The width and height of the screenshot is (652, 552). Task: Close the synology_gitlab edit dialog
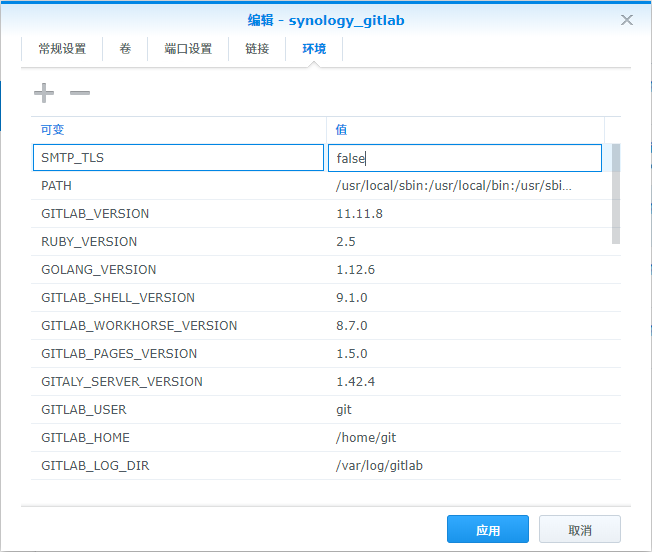627,20
